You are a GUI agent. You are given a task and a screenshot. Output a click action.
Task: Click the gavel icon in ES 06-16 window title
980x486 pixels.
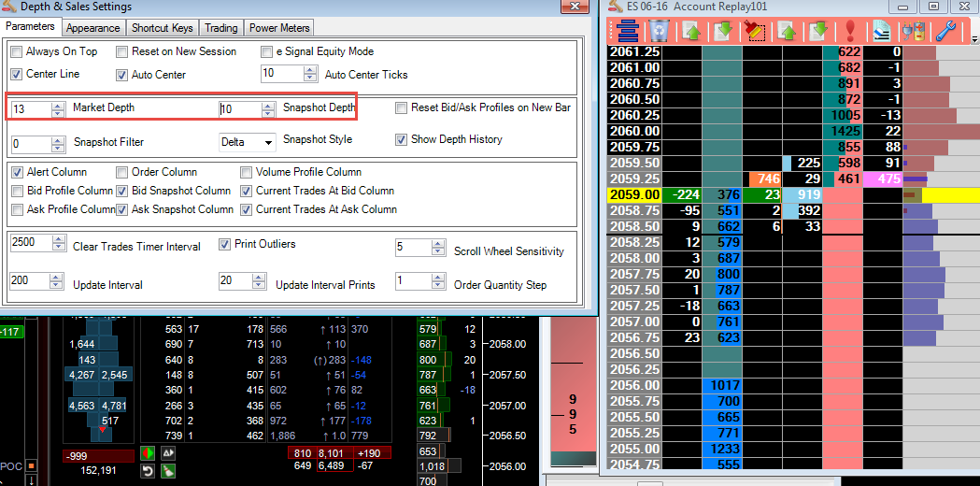coord(613,7)
